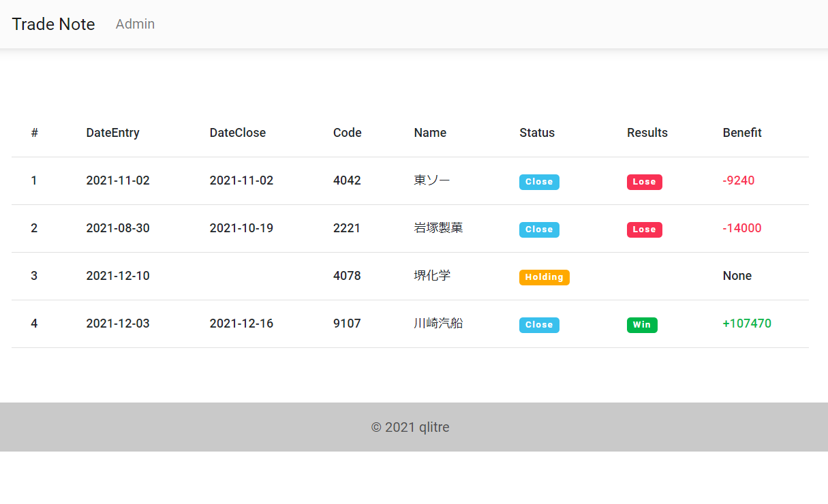Click row number 3

point(34,276)
